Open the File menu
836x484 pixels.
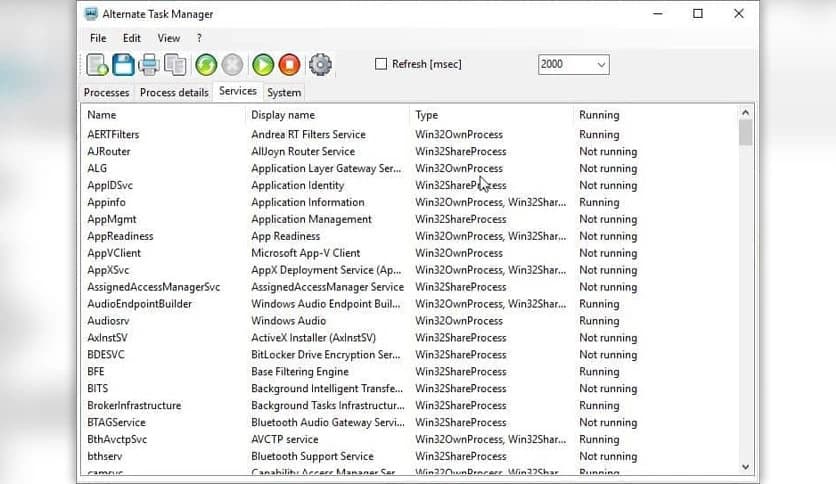click(98, 38)
